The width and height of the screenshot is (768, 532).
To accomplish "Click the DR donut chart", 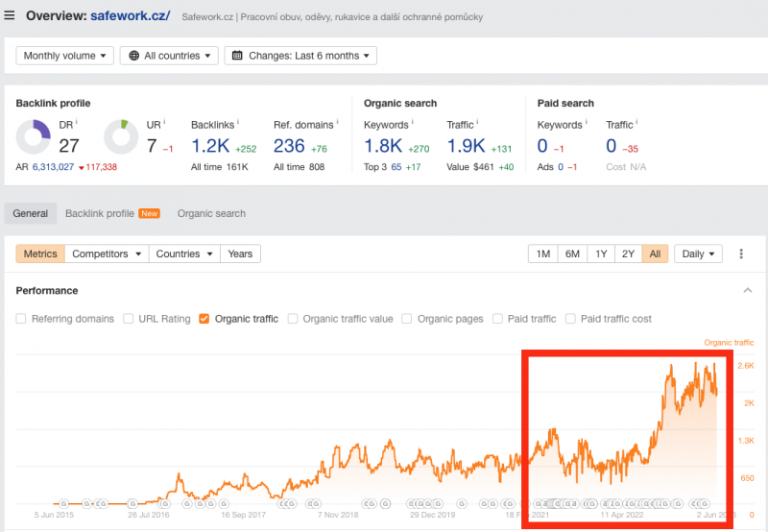I will (34, 137).
